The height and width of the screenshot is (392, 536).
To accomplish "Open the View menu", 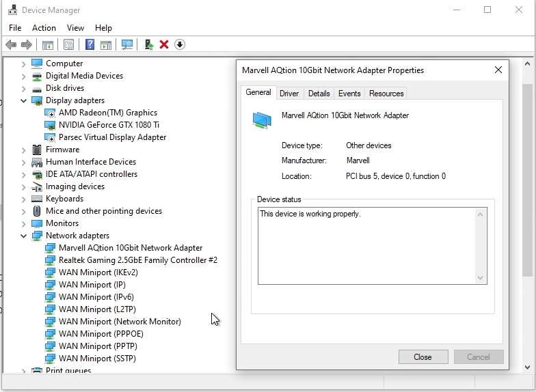I will point(75,27).
